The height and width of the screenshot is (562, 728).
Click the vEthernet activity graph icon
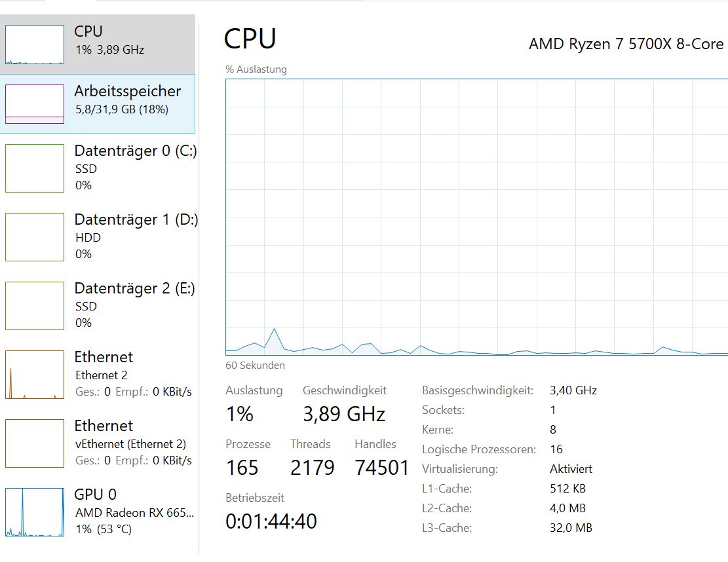35,443
